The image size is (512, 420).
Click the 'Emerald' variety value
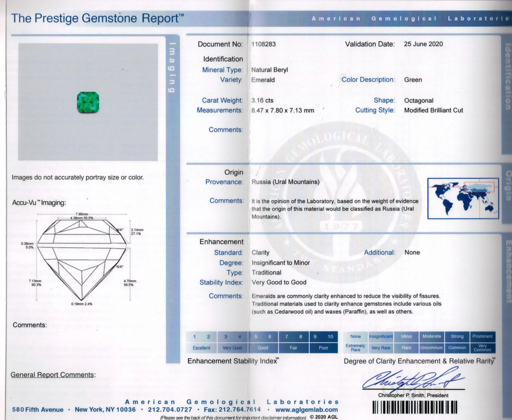coord(263,80)
